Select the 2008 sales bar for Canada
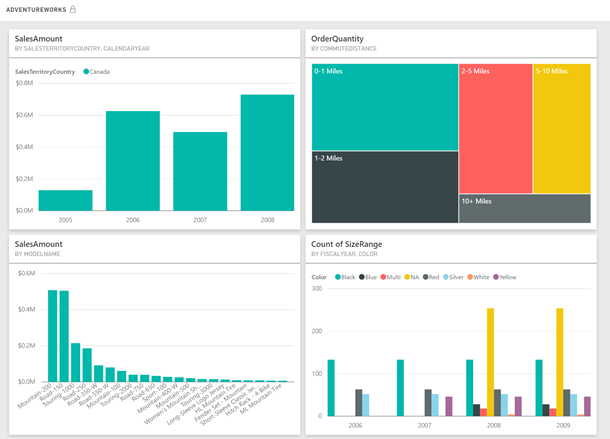Viewport: 610px width, 439px height. [x=267, y=153]
